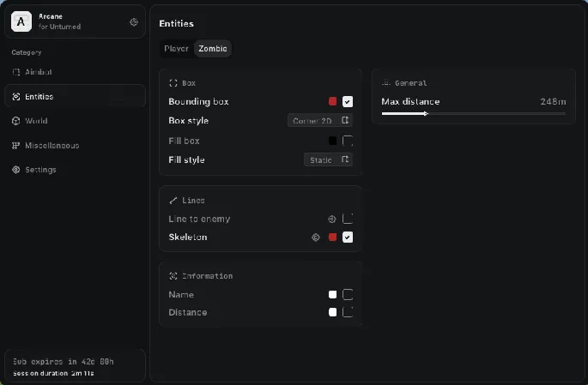Screen dimensions: 588x385
Task: Click the Miscellaneous sidebar icon
Action: point(16,146)
